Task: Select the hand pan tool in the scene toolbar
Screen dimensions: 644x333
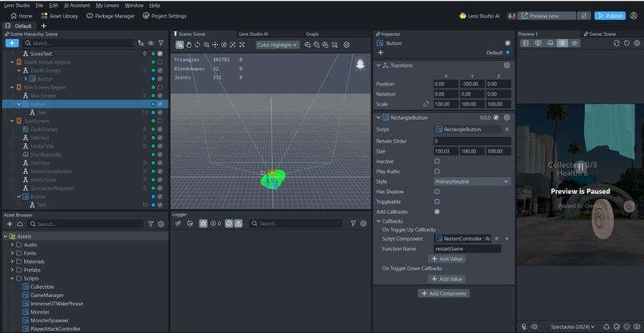Action: point(189,45)
